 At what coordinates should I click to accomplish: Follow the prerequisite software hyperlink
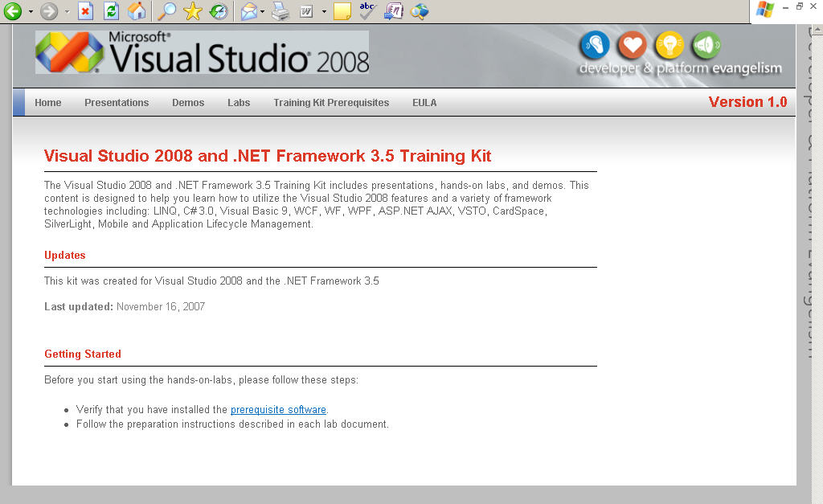(278, 410)
